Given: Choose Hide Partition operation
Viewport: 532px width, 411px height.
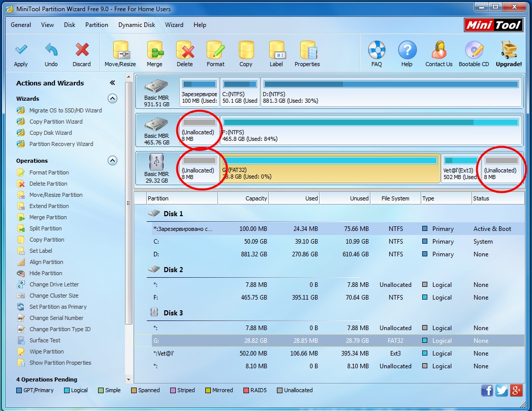Looking at the screenshot, I should 39,274.
